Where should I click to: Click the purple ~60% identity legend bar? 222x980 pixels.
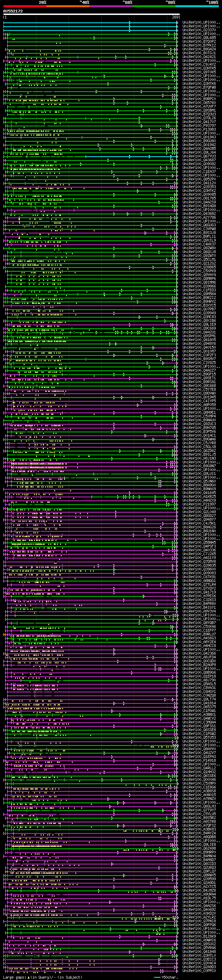click(111, 7)
